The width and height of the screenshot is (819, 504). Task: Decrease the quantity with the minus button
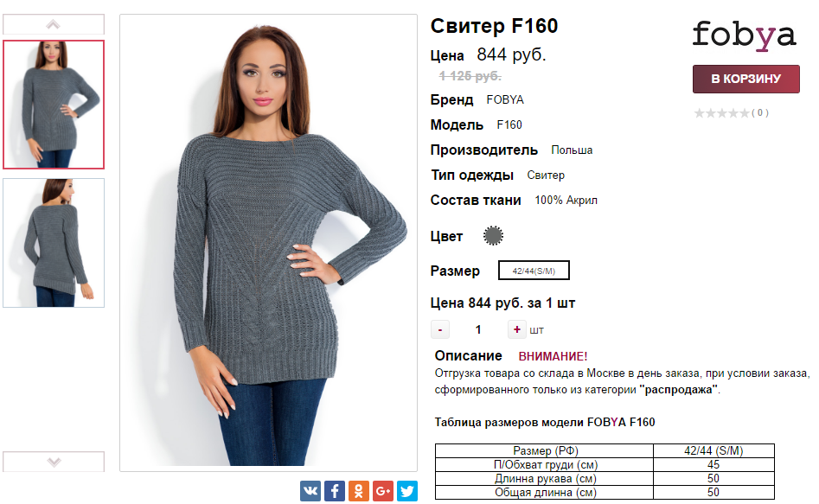point(440,329)
